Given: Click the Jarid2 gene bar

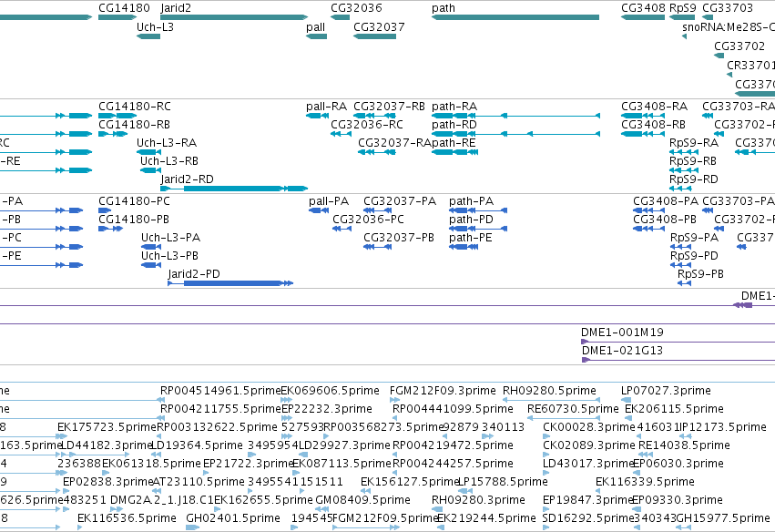Looking at the screenshot, I should (x=234, y=17).
